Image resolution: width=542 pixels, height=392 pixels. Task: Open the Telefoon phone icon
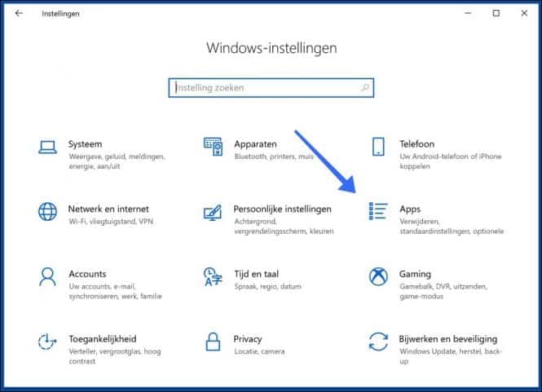click(378, 147)
